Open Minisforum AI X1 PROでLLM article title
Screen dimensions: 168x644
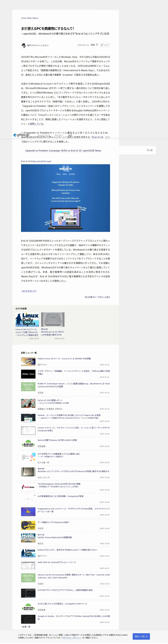pos(52,333)
